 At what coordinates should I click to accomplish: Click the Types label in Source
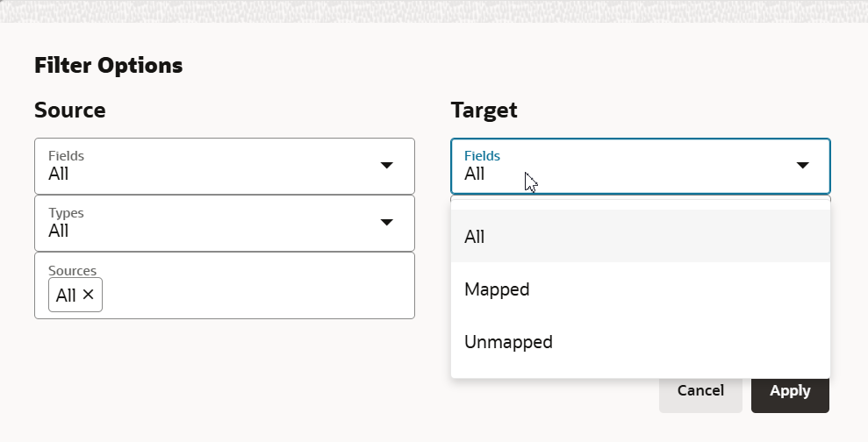click(66, 213)
